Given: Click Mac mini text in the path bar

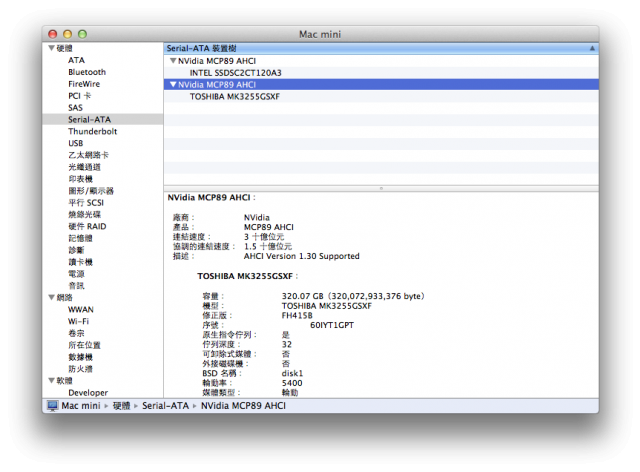Looking at the screenshot, I should [81, 406].
